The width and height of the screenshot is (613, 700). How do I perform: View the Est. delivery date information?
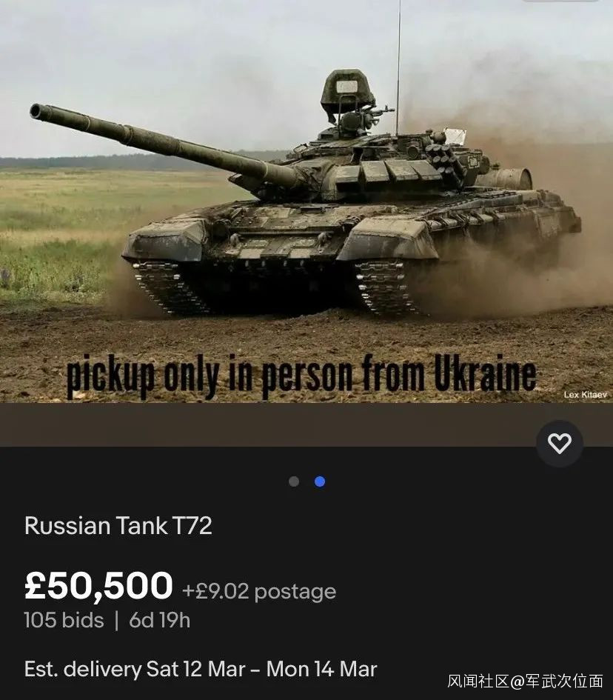tap(201, 669)
